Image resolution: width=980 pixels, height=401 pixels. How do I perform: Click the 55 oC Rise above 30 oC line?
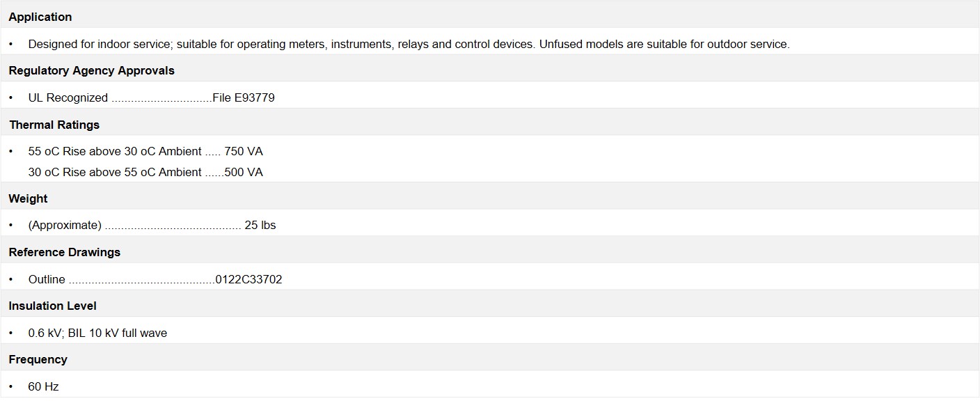tap(145, 151)
